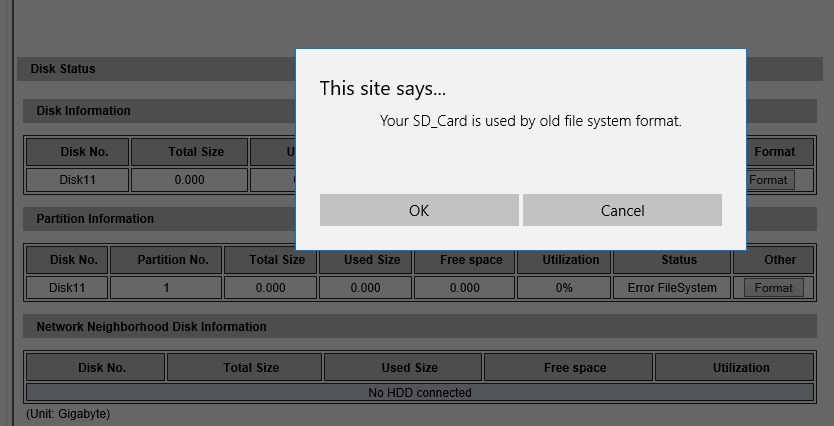Select Disk11 cell in Disk Information table
Viewport: 834px width, 426px height.
tap(77, 180)
